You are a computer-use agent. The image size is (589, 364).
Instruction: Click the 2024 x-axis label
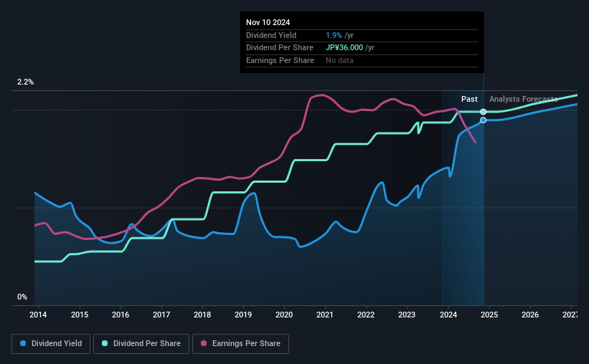tap(448, 315)
